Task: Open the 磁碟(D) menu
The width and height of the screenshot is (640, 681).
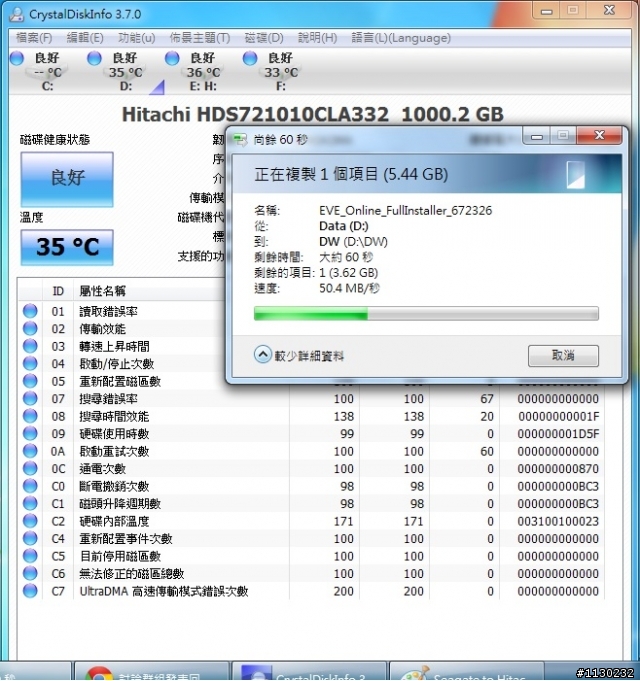Action: point(264,38)
